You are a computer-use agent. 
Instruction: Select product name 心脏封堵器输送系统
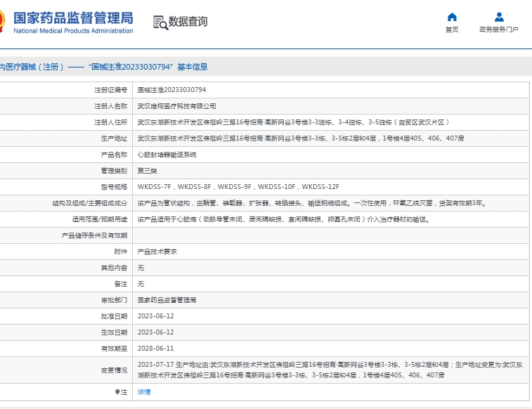pos(167,155)
